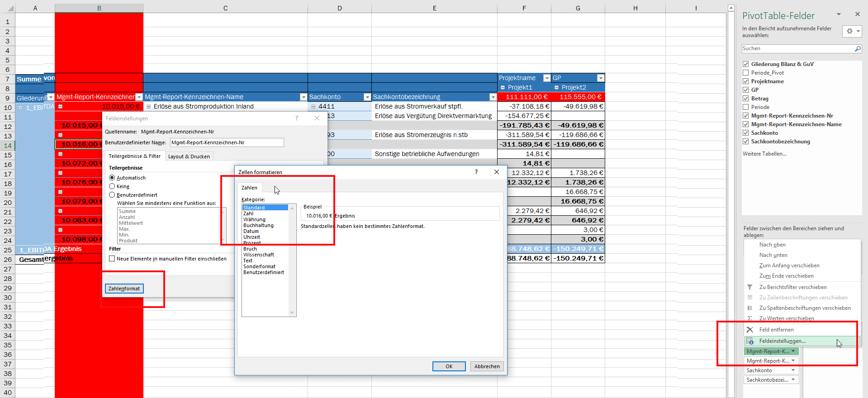Collapse the 1_EBITDA row group
Screen dimensions: 868x398
click(x=20, y=108)
